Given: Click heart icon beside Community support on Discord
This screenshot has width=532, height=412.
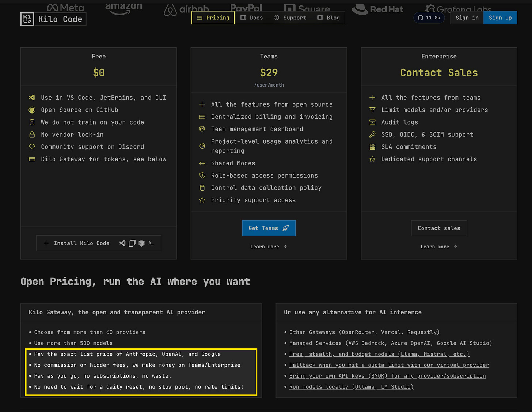Looking at the screenshot, I should click(x=32, y=147).
